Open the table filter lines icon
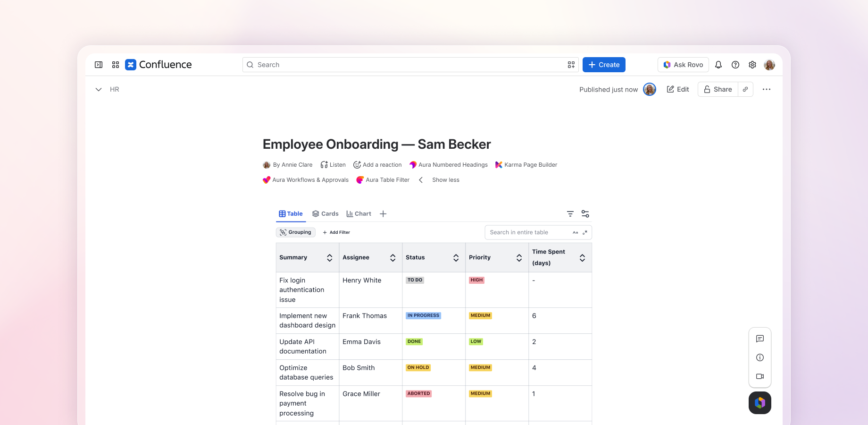868x425 pixels. (570, 214)
